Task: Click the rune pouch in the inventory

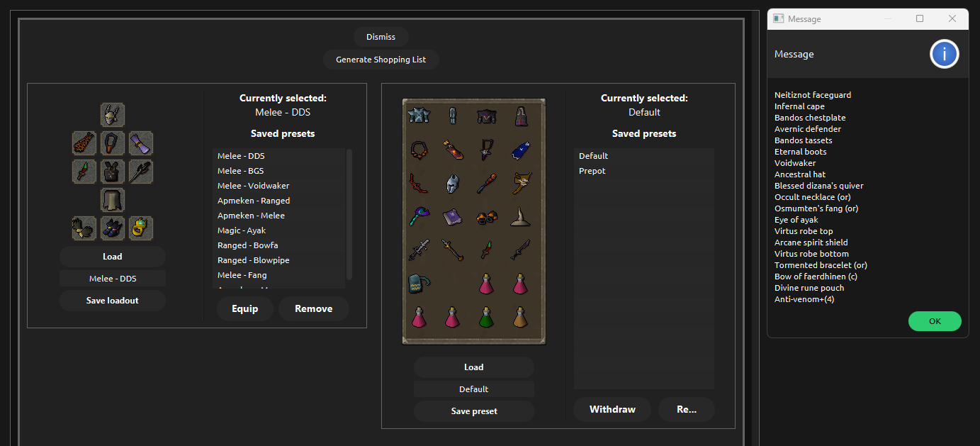Action: coord(419,284)
